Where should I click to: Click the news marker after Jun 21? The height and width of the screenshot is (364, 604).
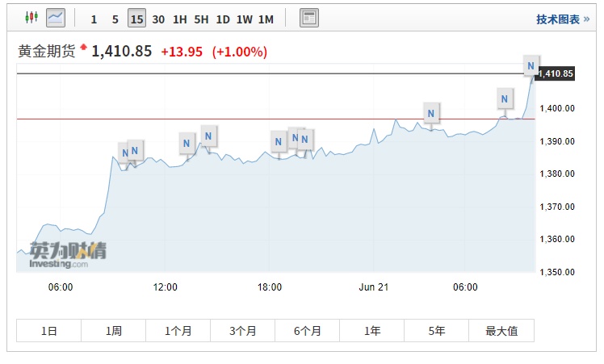click(x=432, y=113)
